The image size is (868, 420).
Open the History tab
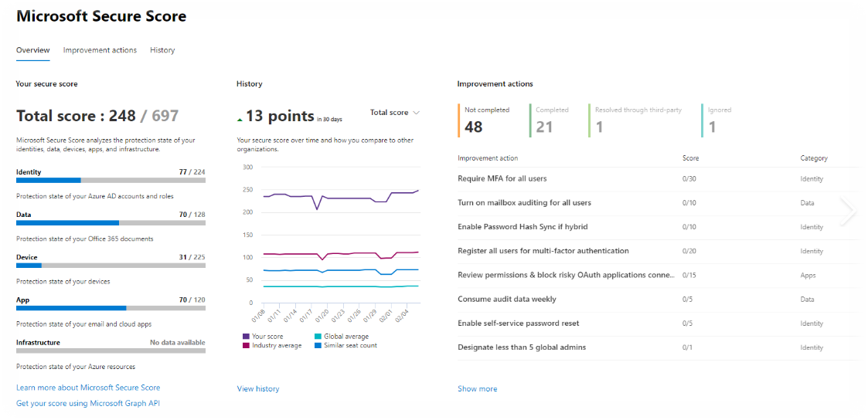[x=162, y=50]
